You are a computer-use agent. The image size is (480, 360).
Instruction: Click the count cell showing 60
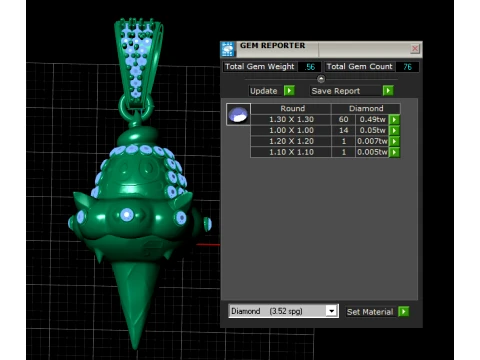[343, 119]
